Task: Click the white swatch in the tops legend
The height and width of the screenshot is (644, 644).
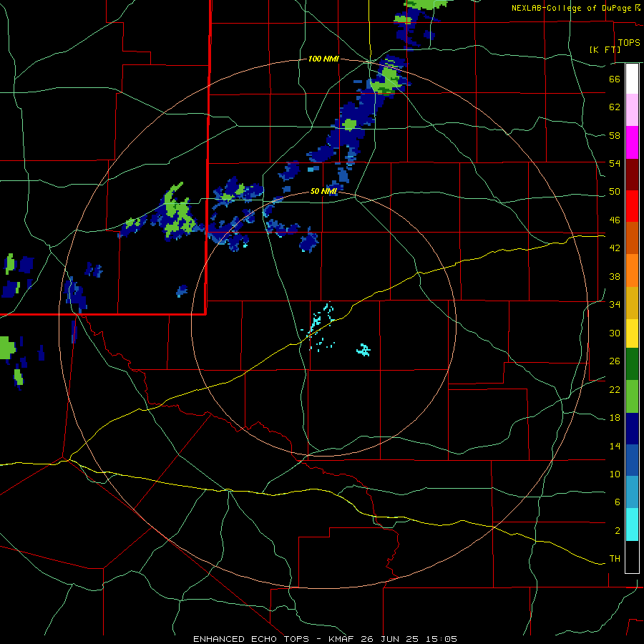Action: [632, 79]
